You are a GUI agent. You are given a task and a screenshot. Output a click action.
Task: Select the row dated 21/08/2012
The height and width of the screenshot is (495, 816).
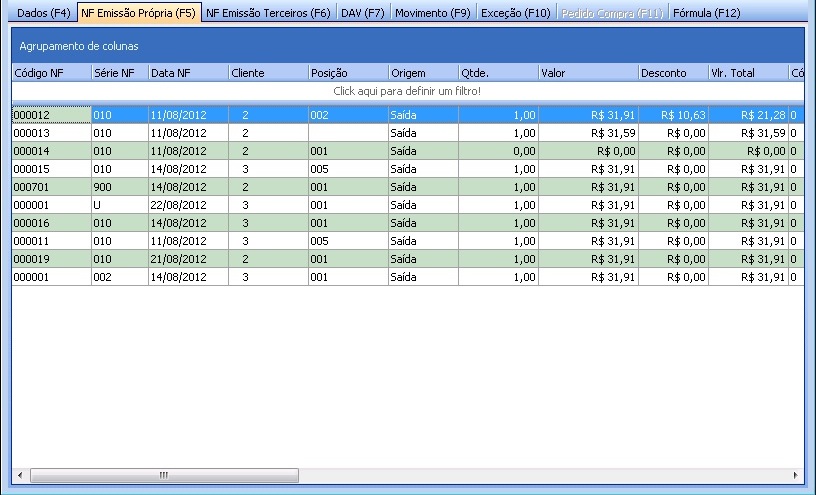(187, 259)
